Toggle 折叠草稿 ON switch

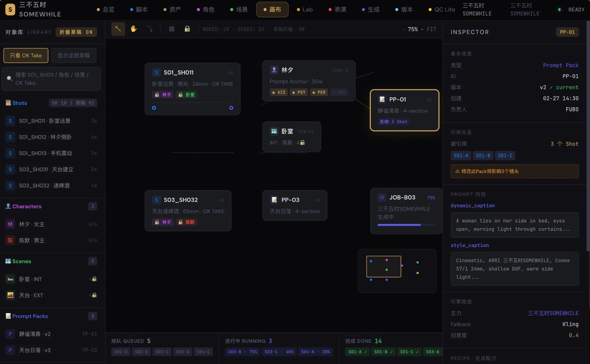[x=76, y=32]
